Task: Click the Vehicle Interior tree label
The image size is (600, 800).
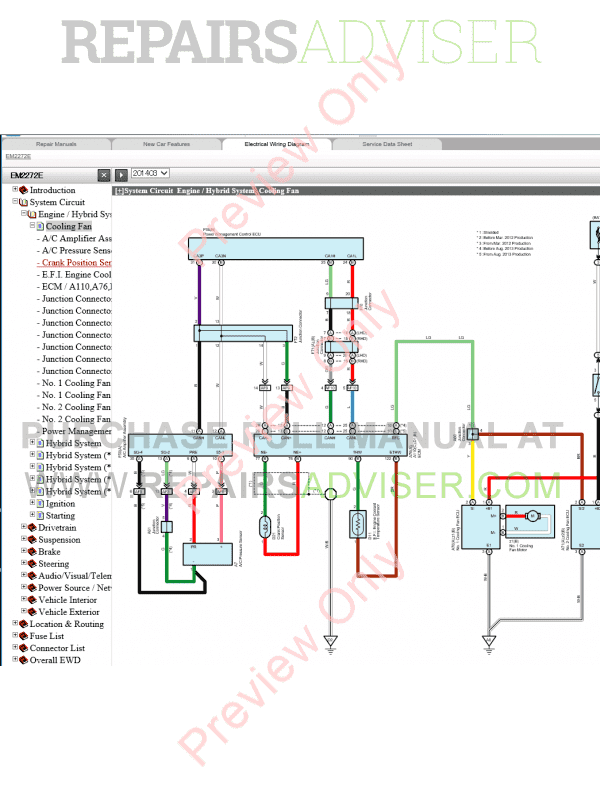Action: (67, 600)
